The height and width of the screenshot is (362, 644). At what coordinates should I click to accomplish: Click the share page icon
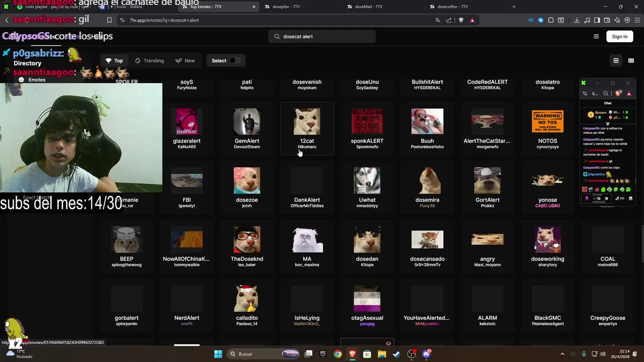pos(449,20)
